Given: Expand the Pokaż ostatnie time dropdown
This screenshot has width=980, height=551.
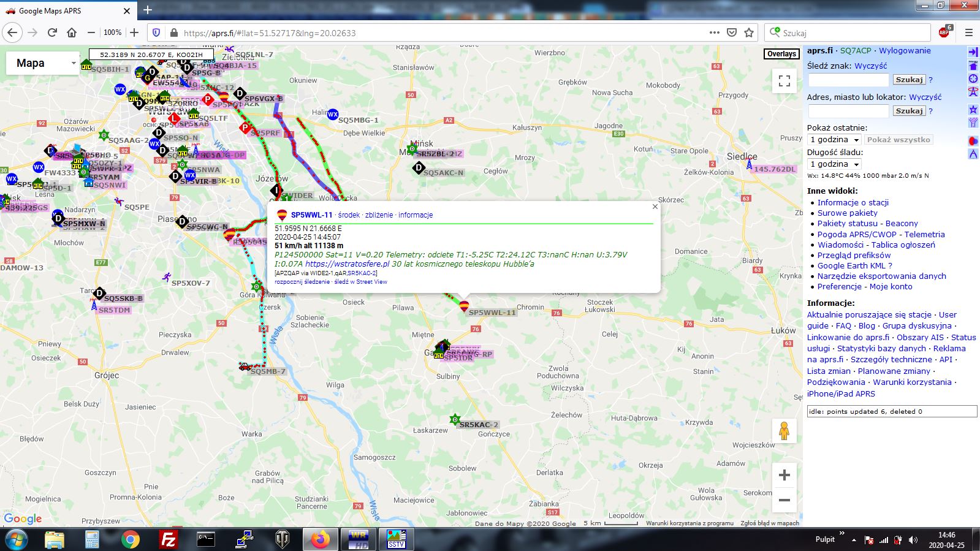Looking at the screenshot, I should pos(834,140).
